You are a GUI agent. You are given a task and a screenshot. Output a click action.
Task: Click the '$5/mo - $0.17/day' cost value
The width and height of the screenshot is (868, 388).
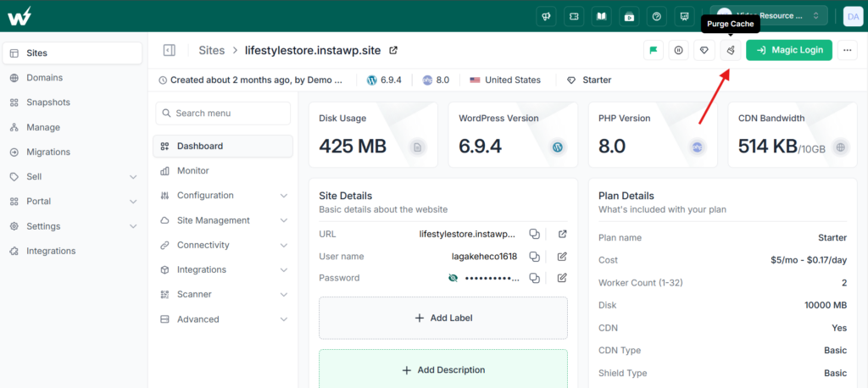pyautogui.click(x=809, y=260)
